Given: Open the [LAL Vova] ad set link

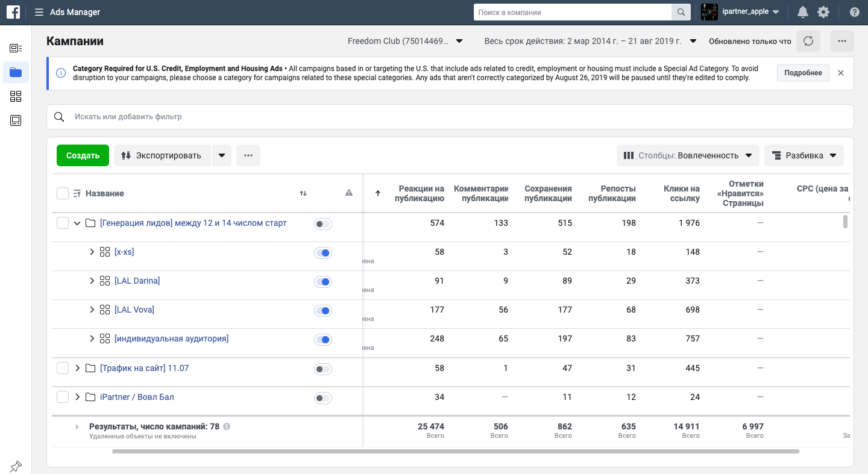Looking at the screenshot, I should [x=134, y=310].
